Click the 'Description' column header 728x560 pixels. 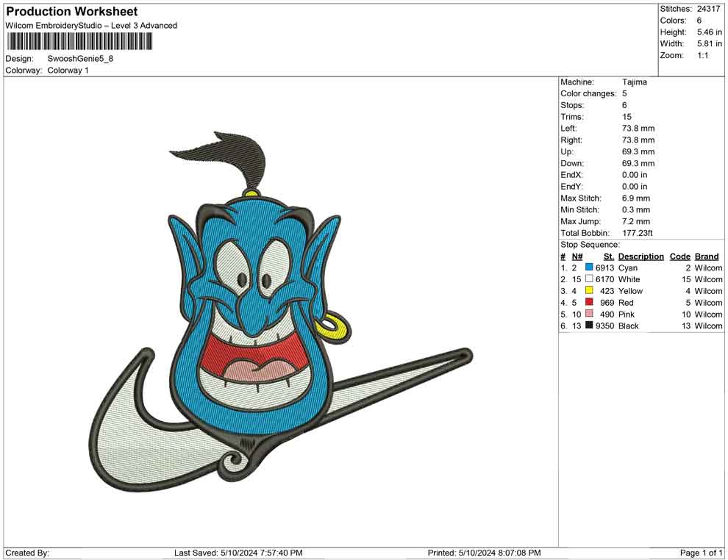[x=641, y=256]
